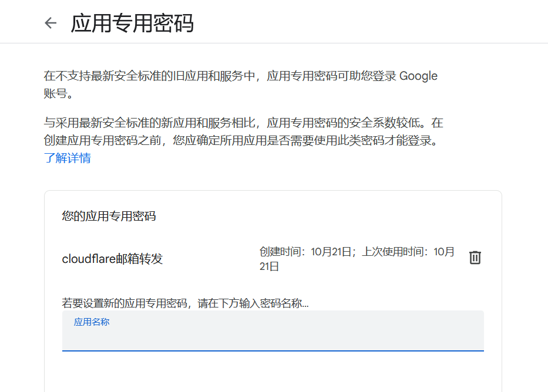This screenshot has height=392, width=548.
Task: Click the 您的应用专用密码 section heading
Action: coord(109,216)
